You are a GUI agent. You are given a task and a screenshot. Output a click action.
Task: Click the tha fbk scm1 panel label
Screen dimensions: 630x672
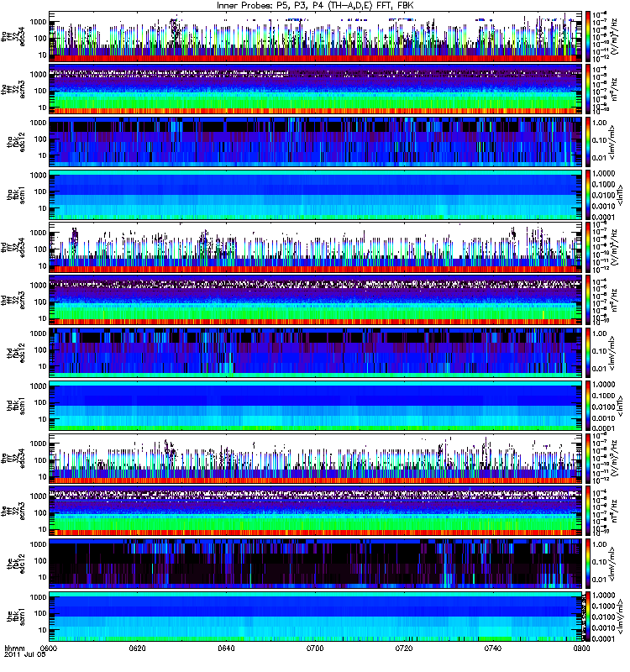tap(16, 195)
